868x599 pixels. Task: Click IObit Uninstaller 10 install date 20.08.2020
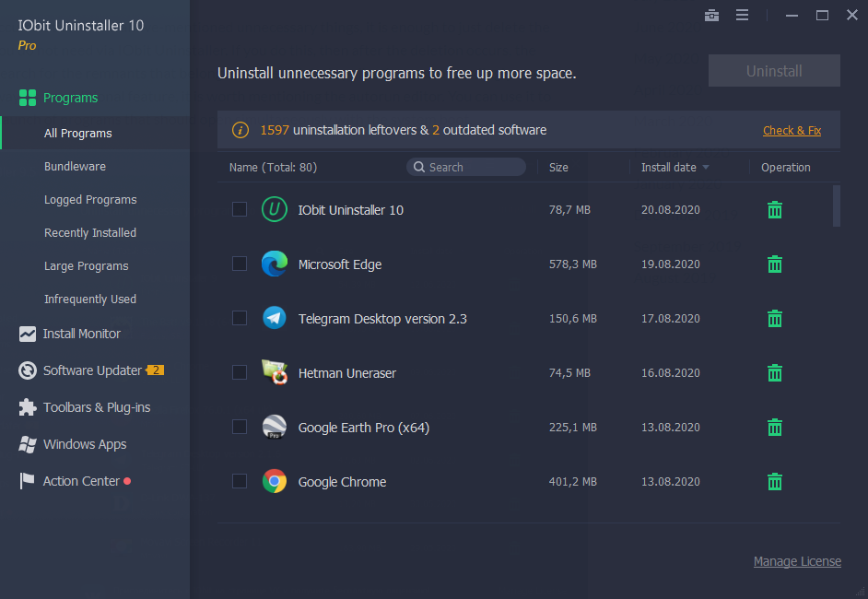(x=671, y=210)
